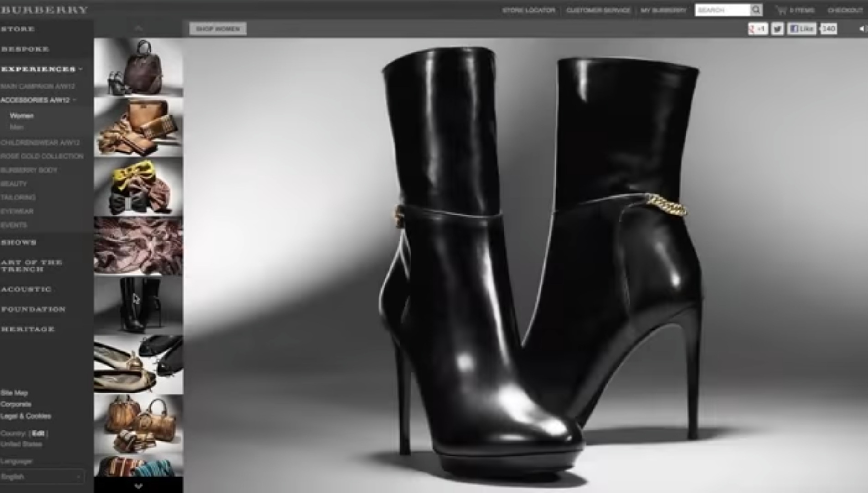The height and width of the screenshot is (493, 868).
Task: Choose Men under Accessories A/W12
Action: (x=16, y=127)
